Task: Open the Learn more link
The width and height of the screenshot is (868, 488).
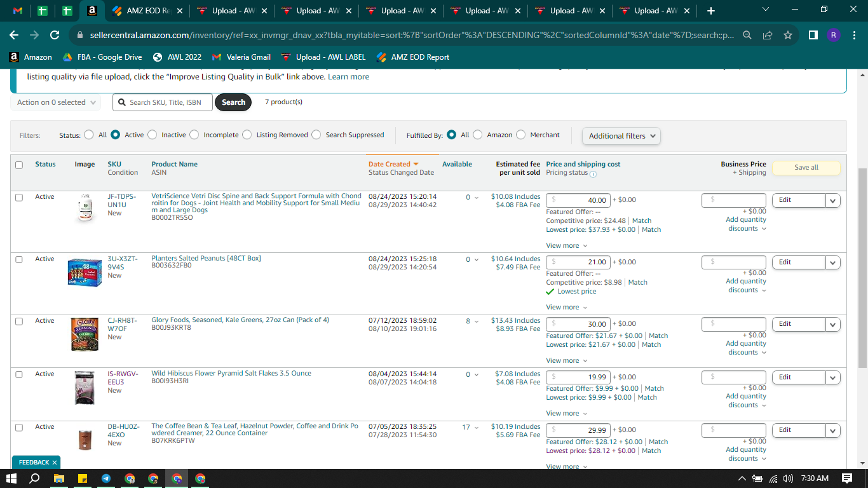Action: pos(348,77)
